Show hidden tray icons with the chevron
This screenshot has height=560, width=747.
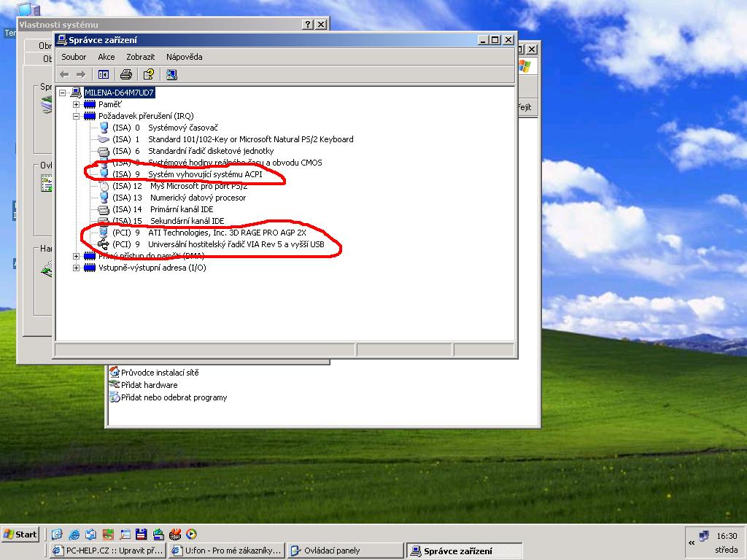pos(692,542)
